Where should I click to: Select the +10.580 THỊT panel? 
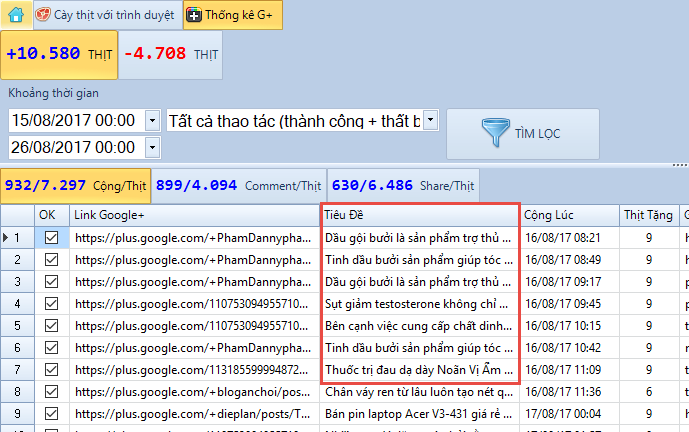[x=59, y=54]
